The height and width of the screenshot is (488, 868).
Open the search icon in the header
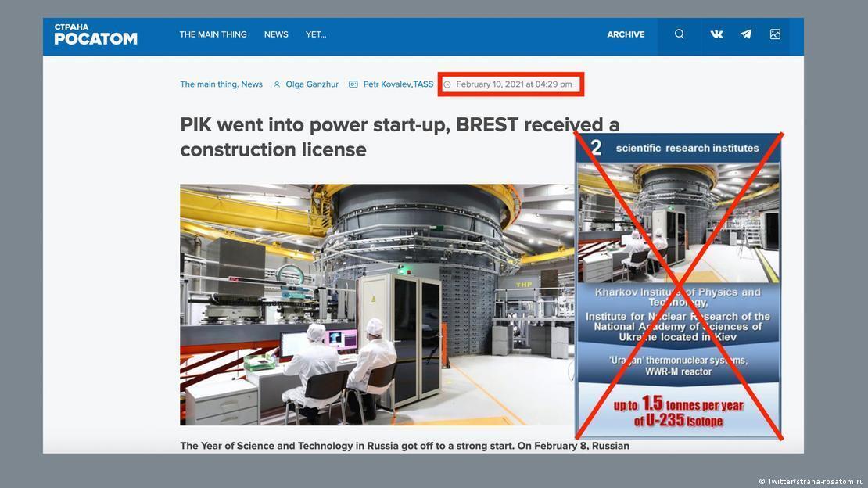679,34
